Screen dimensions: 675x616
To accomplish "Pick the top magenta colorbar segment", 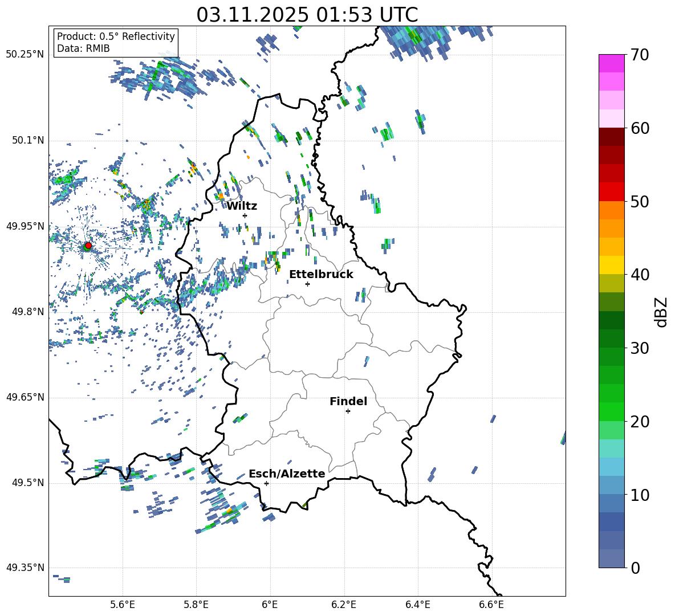I will tap(611, 63).
